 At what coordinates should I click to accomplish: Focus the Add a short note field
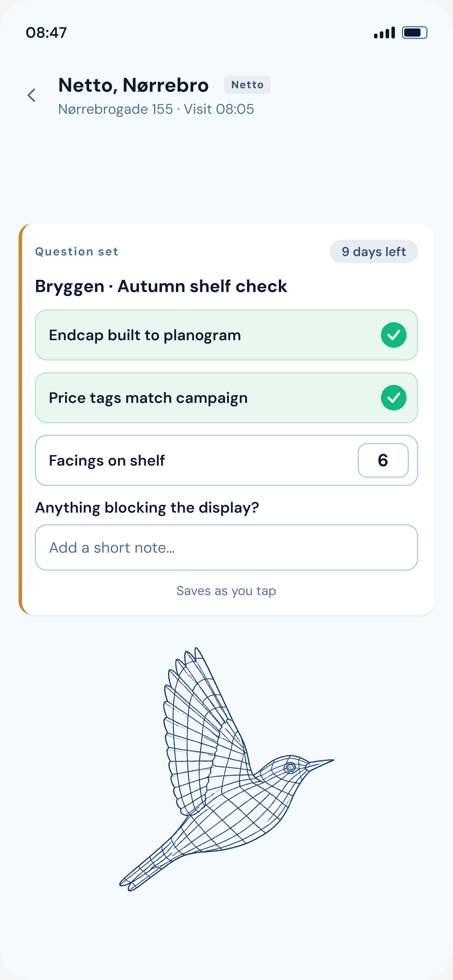click(x=226, y=547)
